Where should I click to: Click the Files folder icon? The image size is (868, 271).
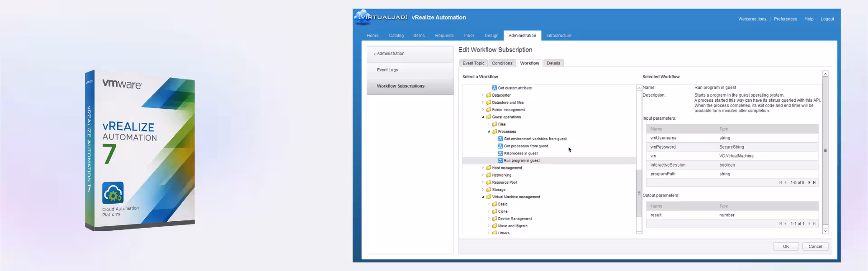pyautogui.click(x=494, y=124)
